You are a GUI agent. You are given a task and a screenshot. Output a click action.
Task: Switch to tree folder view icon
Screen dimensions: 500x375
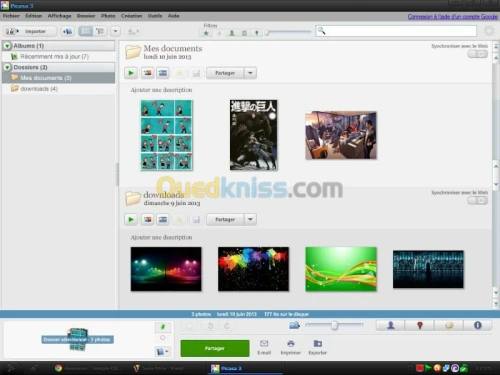[x=100, y=31]
